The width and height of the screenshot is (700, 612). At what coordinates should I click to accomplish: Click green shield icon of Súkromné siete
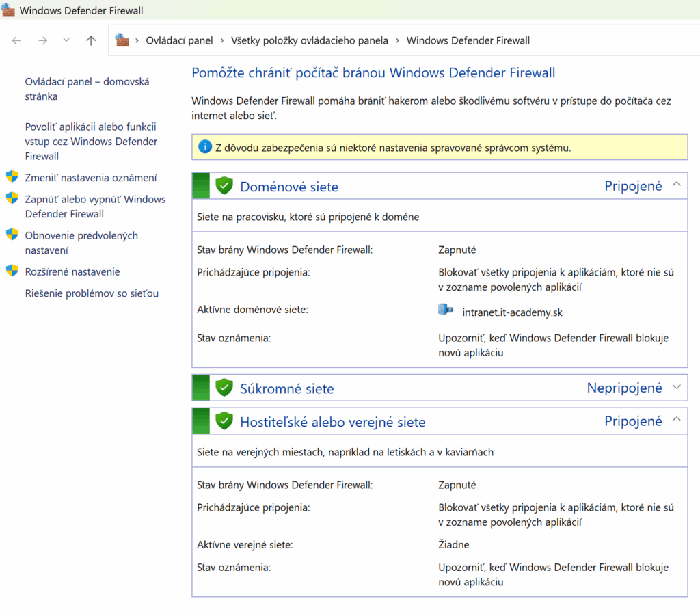click(x=224, y=387)
